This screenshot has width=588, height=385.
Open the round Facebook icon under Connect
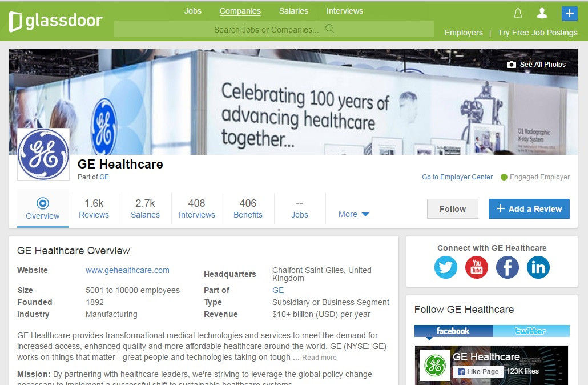pos(508,267)
